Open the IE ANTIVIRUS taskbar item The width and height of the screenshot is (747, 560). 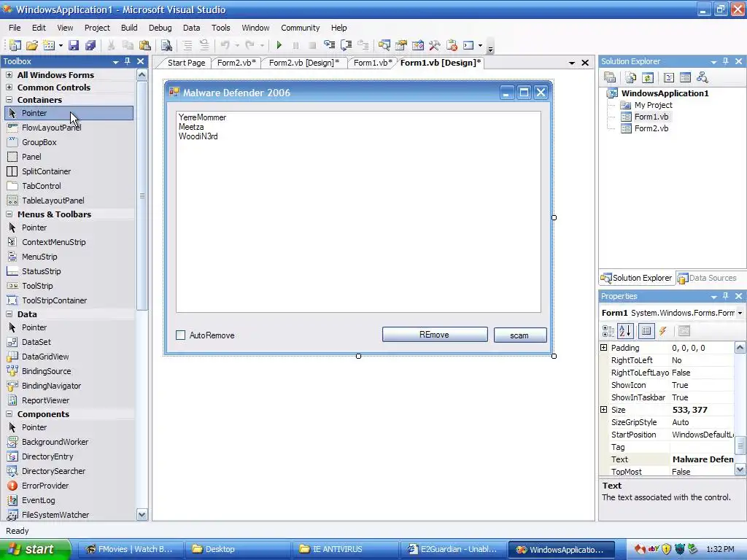tap(345, 550)
